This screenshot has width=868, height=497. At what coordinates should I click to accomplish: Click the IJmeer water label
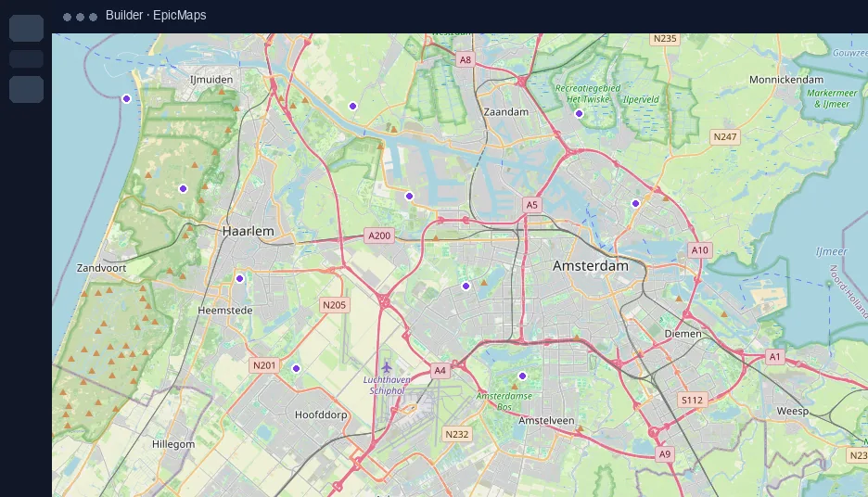832,252
